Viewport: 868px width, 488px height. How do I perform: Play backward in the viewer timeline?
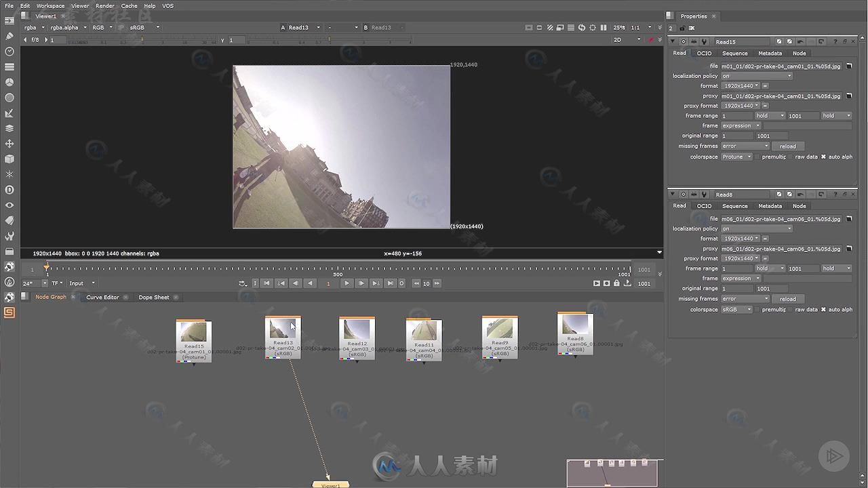coord(310,283)
